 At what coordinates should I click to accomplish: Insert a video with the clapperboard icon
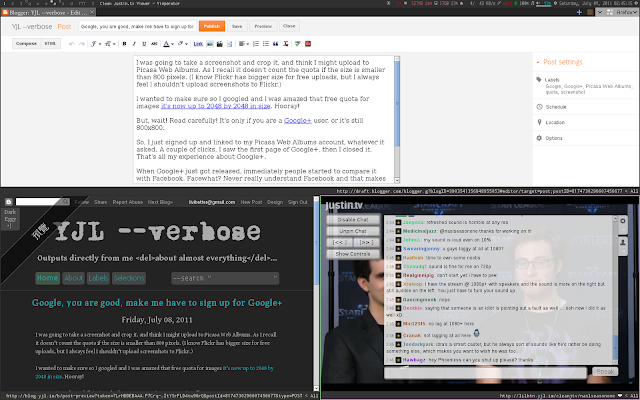click(220, 44)
